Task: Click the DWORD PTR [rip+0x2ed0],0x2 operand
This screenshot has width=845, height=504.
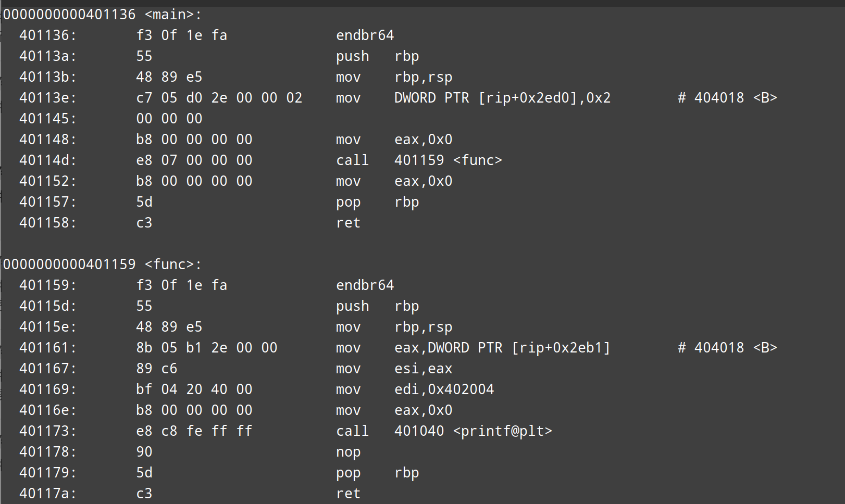Action: tap(502, 98)
